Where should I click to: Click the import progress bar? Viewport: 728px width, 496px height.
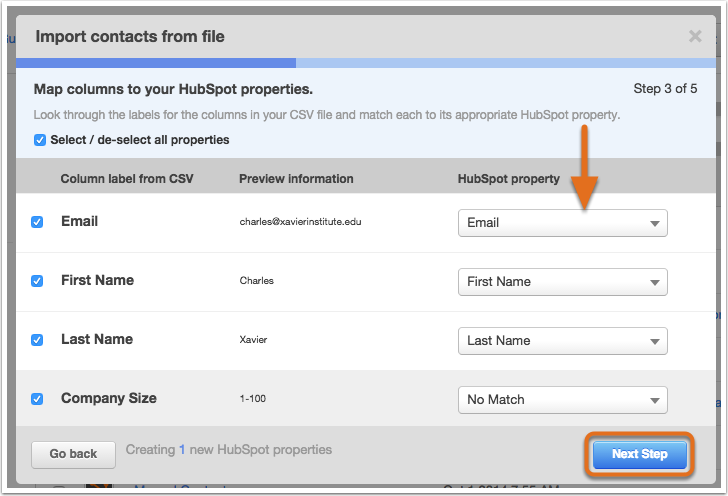click(x=366, y=63)
